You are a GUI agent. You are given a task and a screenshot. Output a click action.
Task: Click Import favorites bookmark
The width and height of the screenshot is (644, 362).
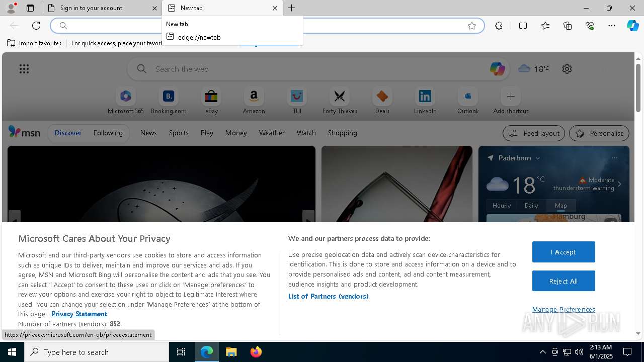(x=34, y=43)
